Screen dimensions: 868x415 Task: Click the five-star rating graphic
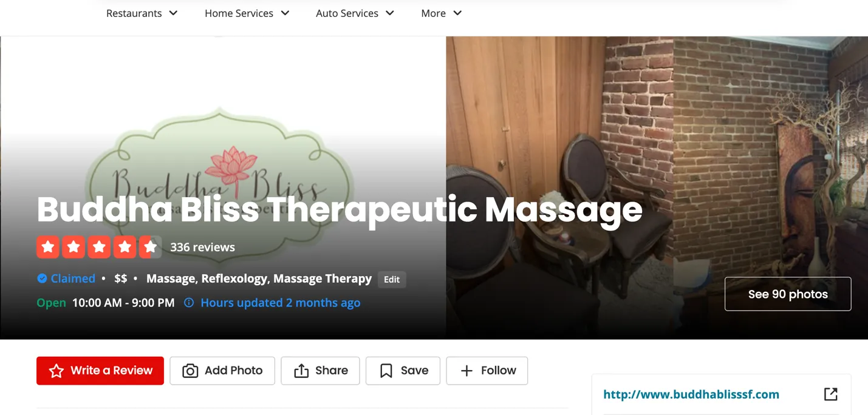(x=99, y=247)
